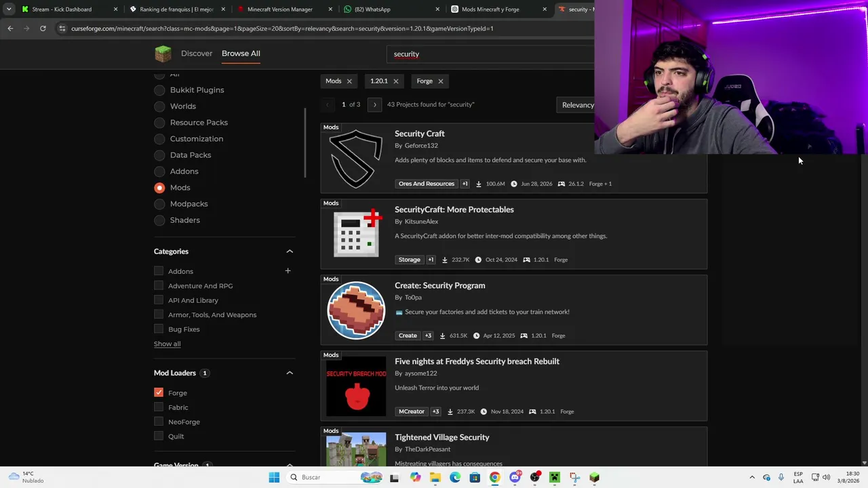Viewport: 868px width, 488px height.
Task: Open SecurityCraft: More Protectables thumbnail image
Action: [x=356, y=235]
